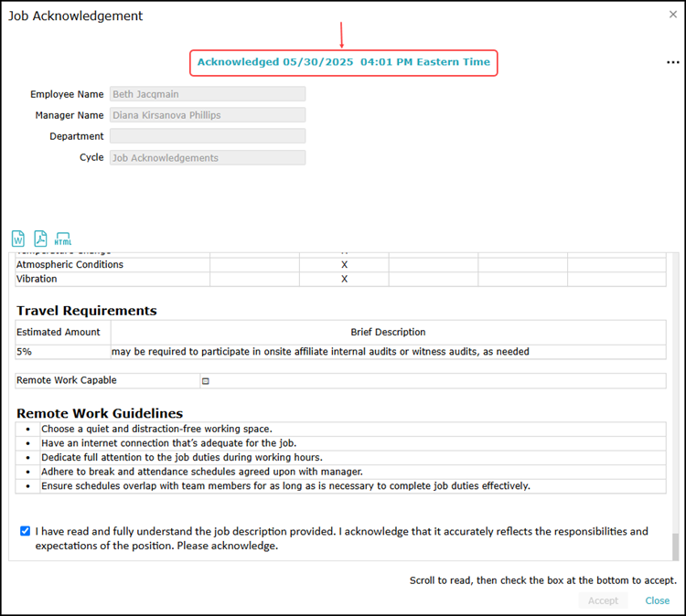Open the three-dot more options menu
The image size is (686, 616).
(673, 62)
